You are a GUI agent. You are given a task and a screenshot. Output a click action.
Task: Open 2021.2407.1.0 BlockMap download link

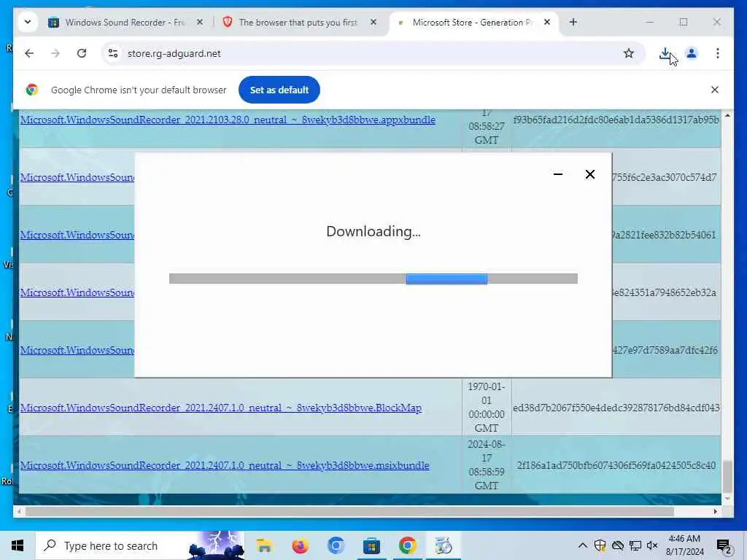coord(221,408)
